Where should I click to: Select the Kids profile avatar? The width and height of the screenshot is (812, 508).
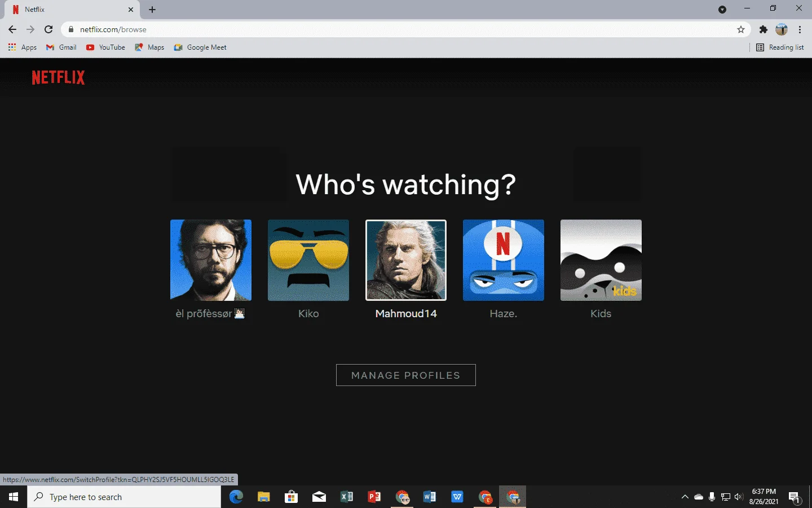pyautogui.click(x=601, y=260)
